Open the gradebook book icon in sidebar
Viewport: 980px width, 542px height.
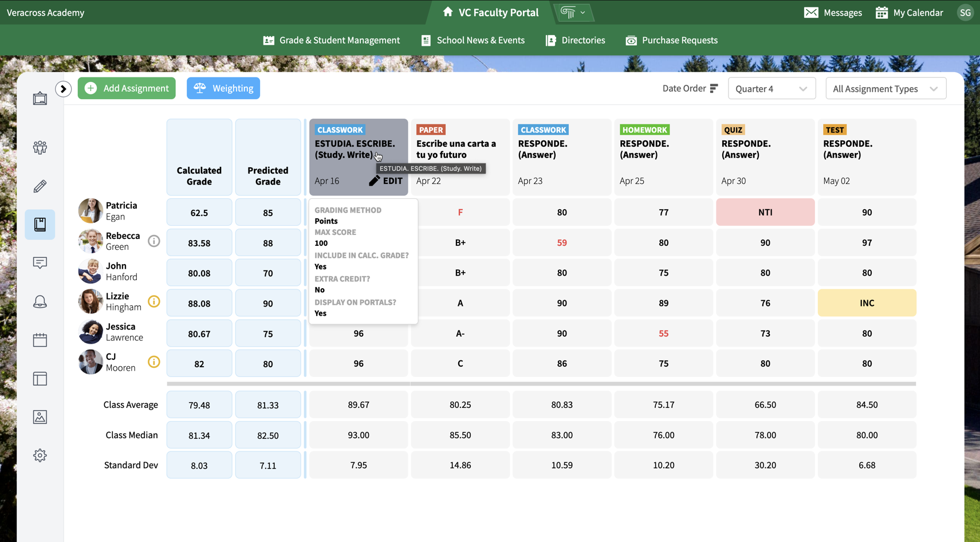tap(40, 224)
